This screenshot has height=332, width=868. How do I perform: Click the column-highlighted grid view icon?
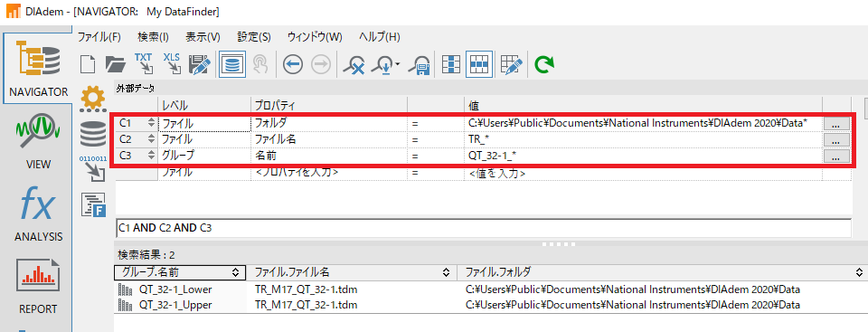pyautogui.click(x=452, y=65)
